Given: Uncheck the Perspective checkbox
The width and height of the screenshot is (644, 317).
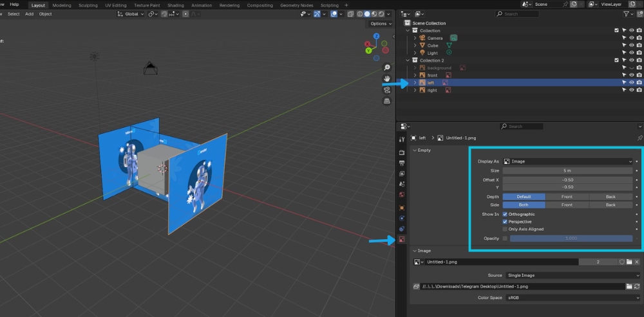Looking at the screenshot, I should 506,222.
